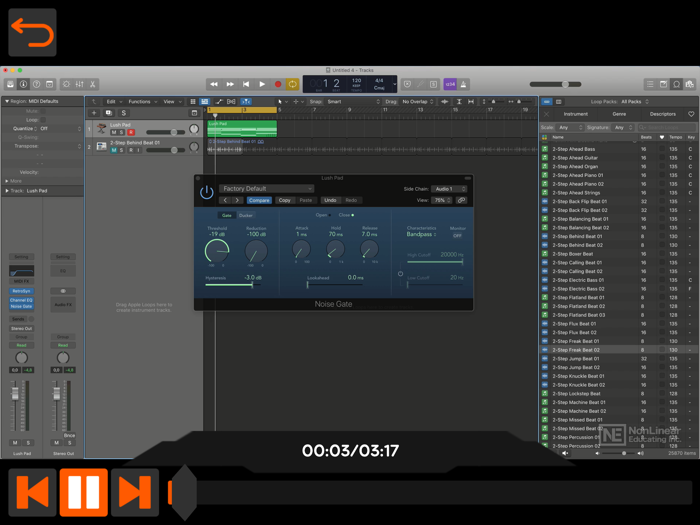Go to next preset arrow in plugin
This screenshot has width=700, height=525.
point(238,200)
